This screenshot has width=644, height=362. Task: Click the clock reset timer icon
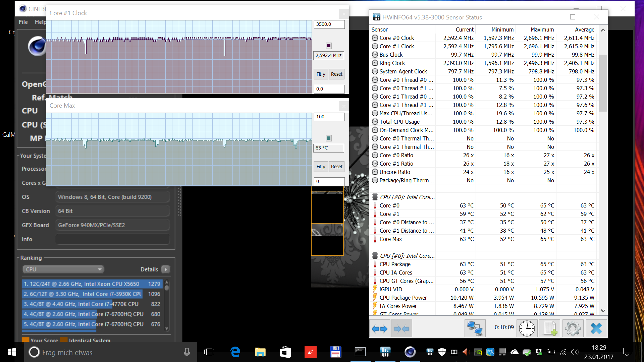click(x=527, y=328)
